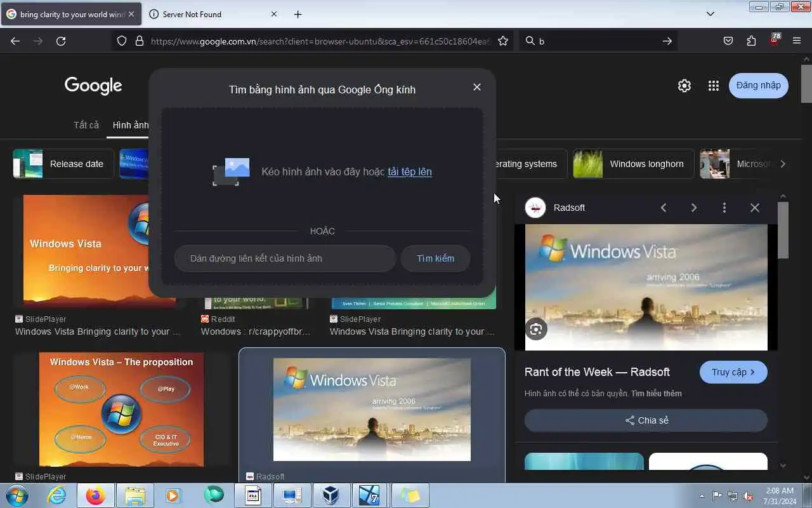Image resolution: width=812 pixels, height=508 pixels.
Task: Go back in browser history
Action: [15, 41]
